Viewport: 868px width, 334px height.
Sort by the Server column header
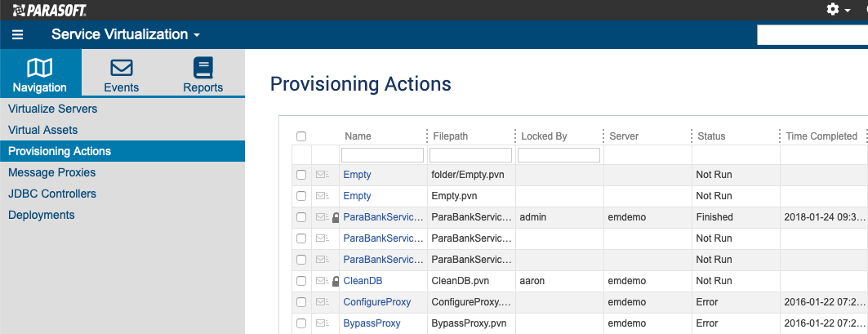pyautogui.click(x=624, y=136)
